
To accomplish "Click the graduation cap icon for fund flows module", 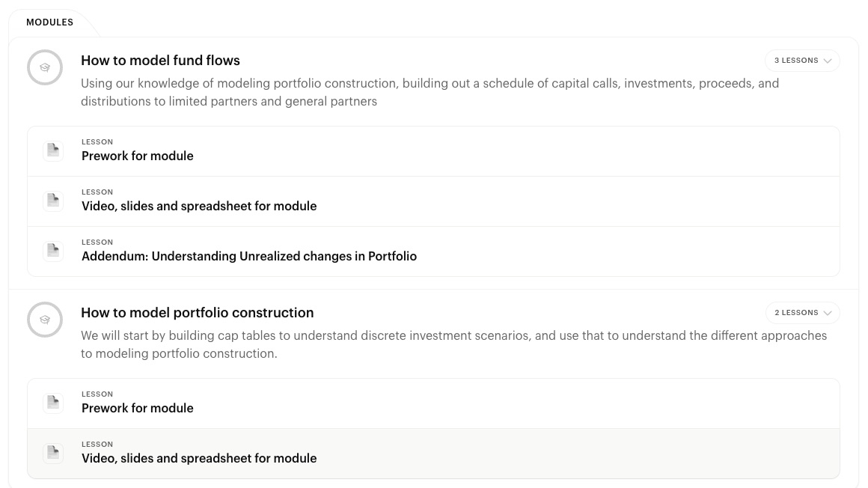I will [x=45, y=67].
